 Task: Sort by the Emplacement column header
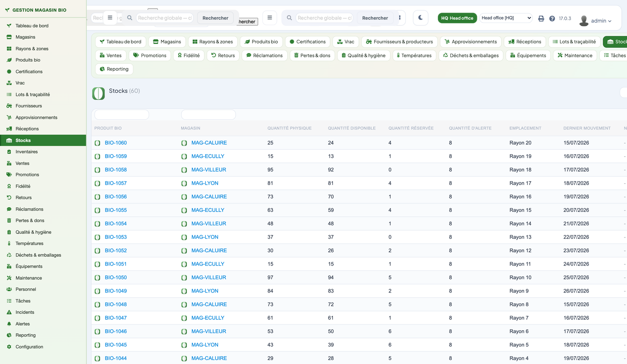coord(525,128)
